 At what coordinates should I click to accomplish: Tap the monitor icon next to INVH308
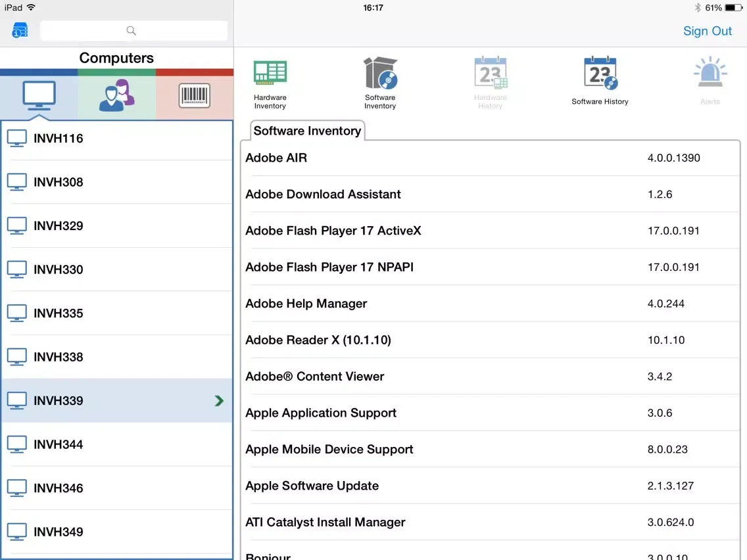pyautogui.click(x=16, y=182)
